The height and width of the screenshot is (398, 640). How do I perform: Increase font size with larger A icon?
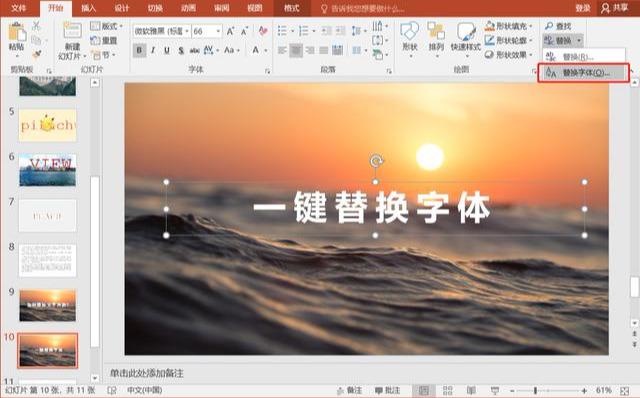tap(231, 31)
